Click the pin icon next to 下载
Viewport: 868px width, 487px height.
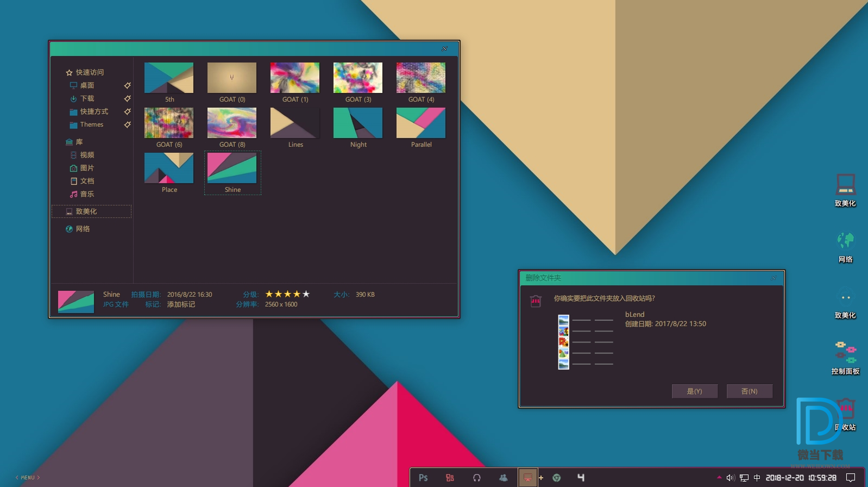point(127,98)
